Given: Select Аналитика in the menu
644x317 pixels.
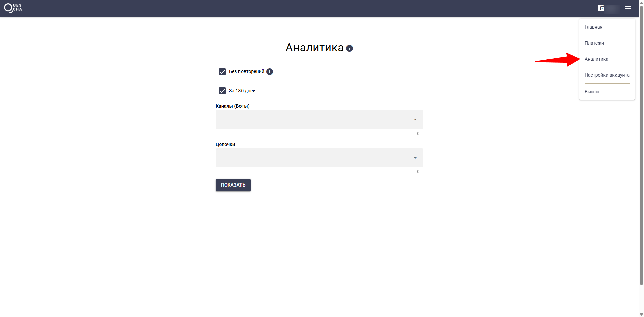Looking at the screenshot, I should point(596,59).
